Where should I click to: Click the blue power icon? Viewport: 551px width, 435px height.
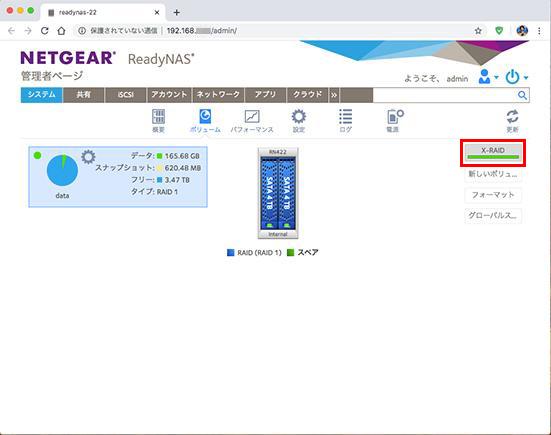point(512,77)
